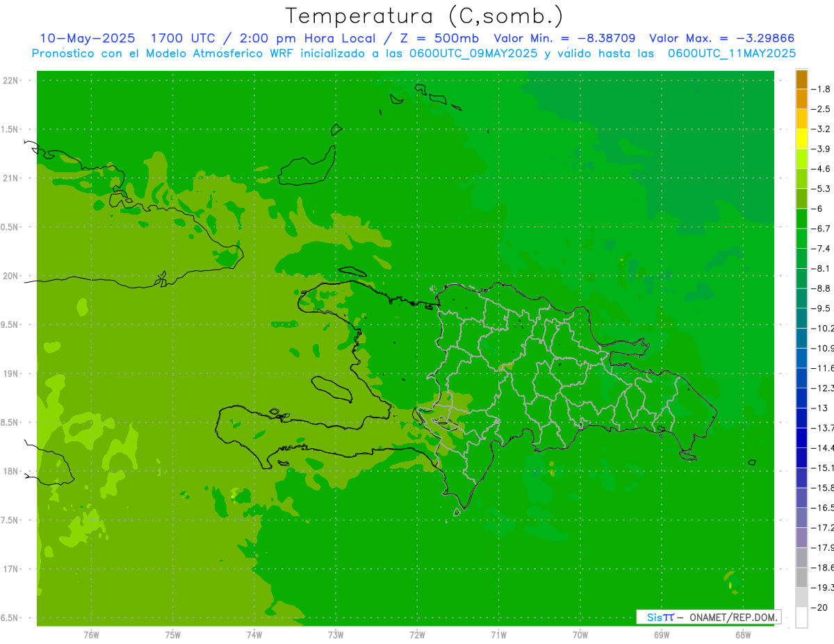Click the color bar label "-4.6"
Image resolution: width=834 pixels, height=644 pixels.
pyautogui.click(x=821, y=169)
